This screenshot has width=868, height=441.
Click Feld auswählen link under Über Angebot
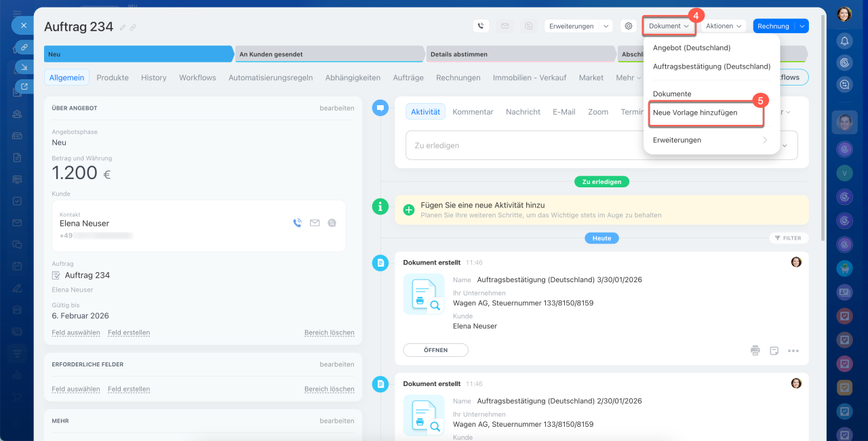pos(76,332)
